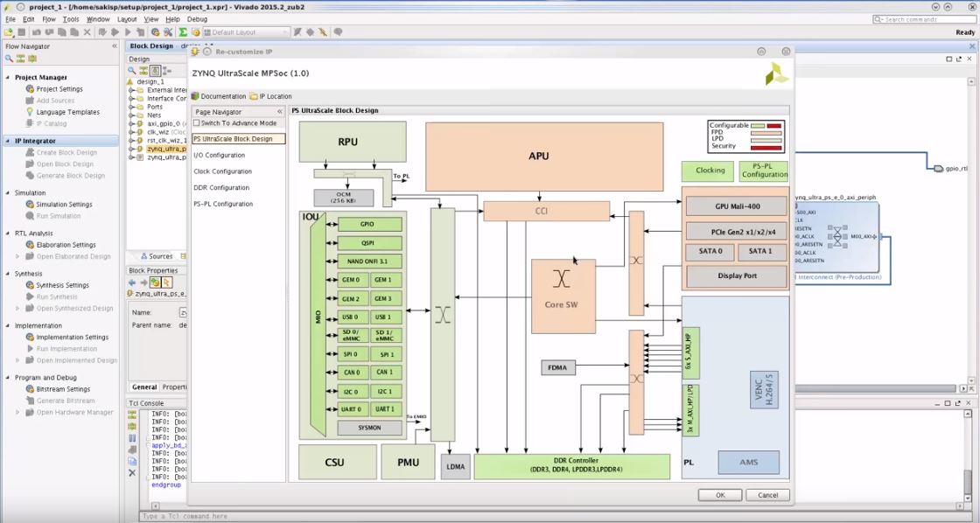Collapse the Implementation section
980x523 pixels.
click(x=8, y=325)
